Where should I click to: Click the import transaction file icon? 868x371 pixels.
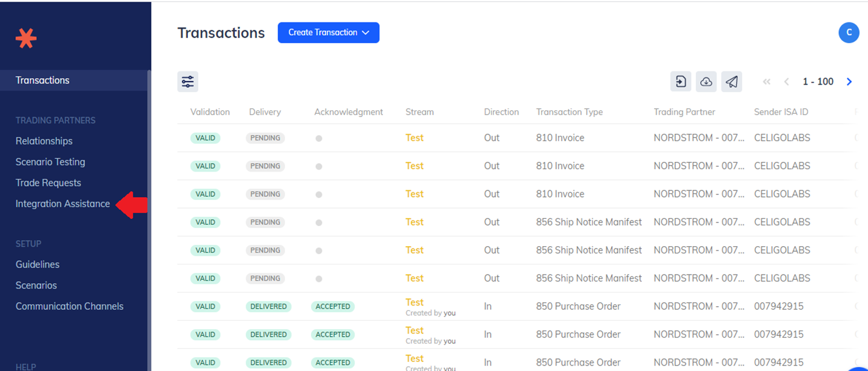(x=681, y=81)
